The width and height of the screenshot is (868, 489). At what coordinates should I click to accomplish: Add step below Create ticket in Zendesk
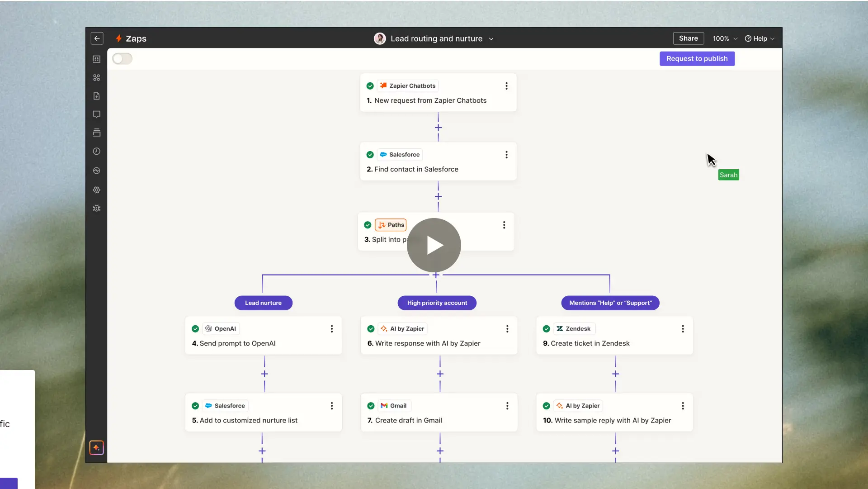click(x=615, y=374)
